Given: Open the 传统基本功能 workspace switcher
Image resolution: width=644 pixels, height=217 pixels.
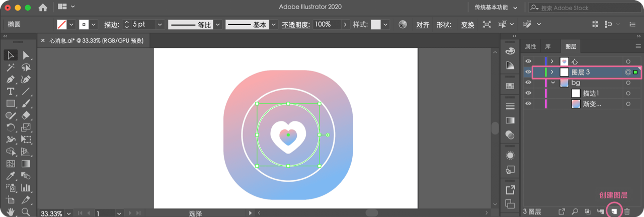Looking at the screenshot, I should pos(496,8).
